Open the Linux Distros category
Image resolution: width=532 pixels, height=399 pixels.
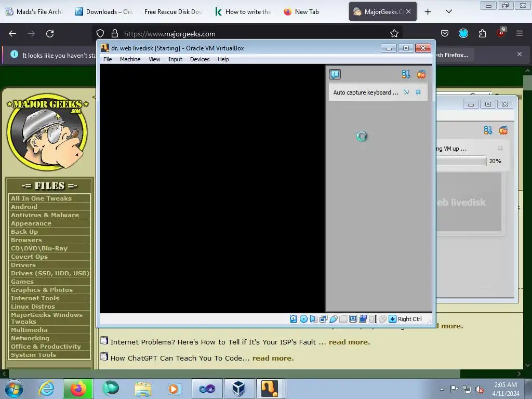click(33, 307)
